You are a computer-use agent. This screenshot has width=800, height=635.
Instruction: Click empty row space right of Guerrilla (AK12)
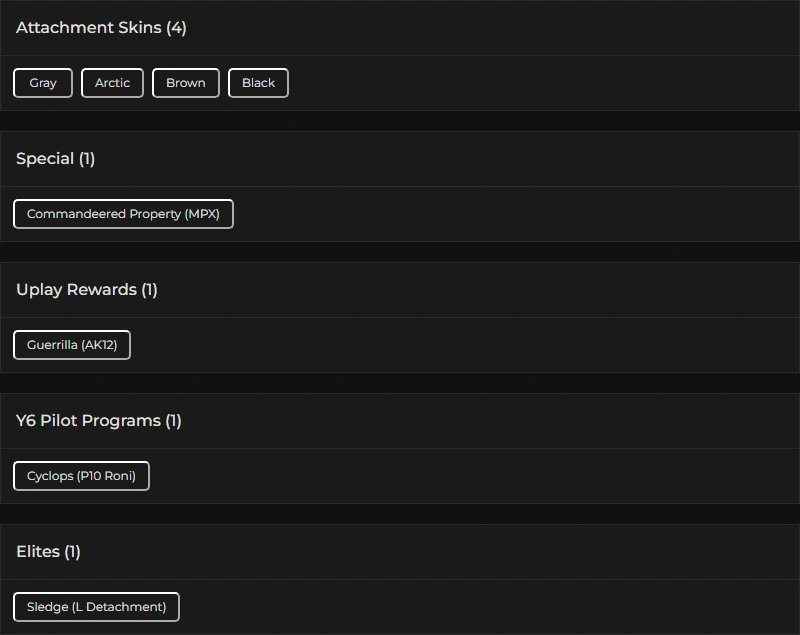tap(465, 345)
